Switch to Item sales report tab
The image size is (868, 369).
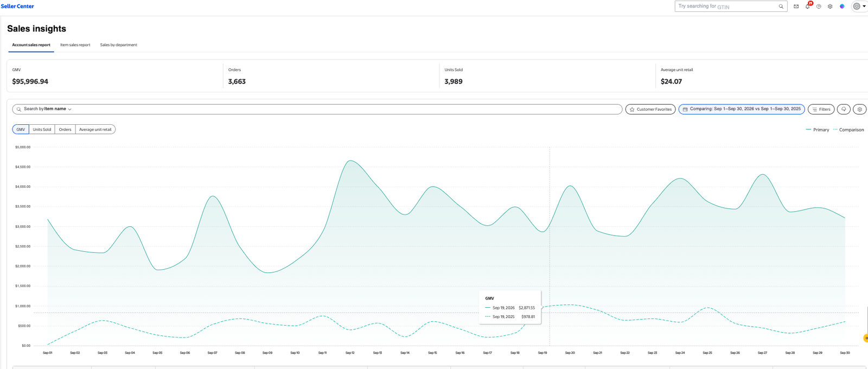[x=75, y=45]
